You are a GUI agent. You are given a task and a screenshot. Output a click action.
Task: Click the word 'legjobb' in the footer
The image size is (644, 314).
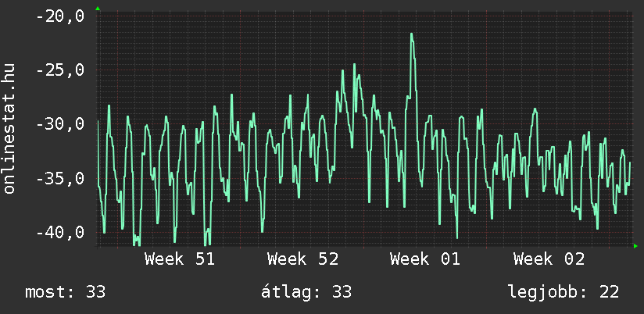[x=542, y=292]
